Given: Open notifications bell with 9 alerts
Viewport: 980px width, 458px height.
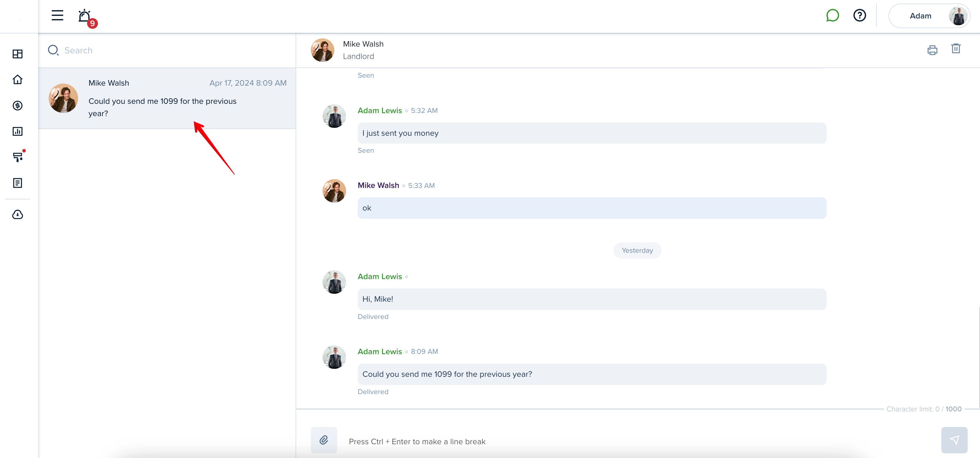Looking at the screenshot, I should pos(87,18).
